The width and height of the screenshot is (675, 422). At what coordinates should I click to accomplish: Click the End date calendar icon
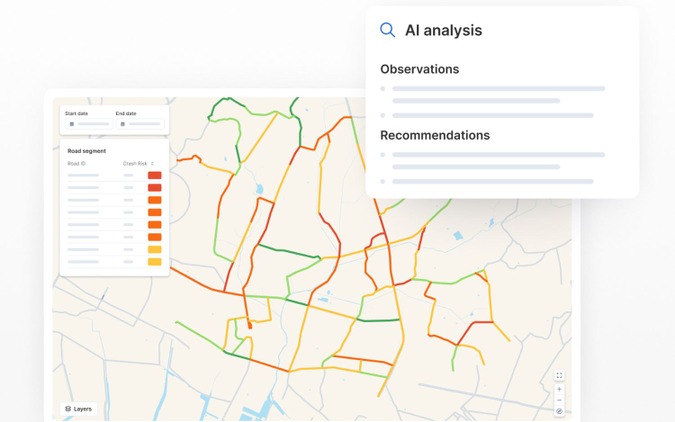pos(122,124)
